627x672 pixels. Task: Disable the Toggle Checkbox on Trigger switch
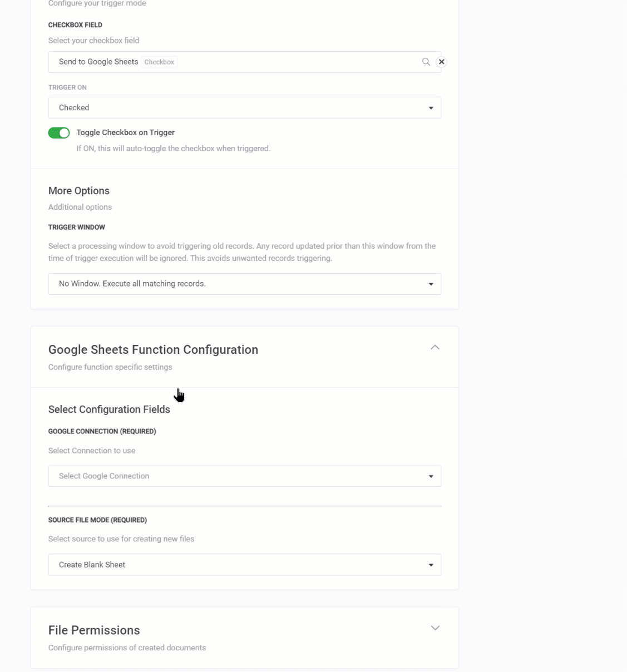(59, 132)
